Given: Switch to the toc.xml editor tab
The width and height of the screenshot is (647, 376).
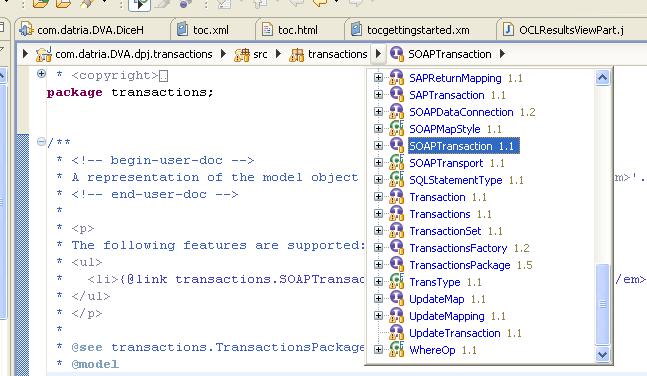Looking at the screenshot, I should pos(210,30).
